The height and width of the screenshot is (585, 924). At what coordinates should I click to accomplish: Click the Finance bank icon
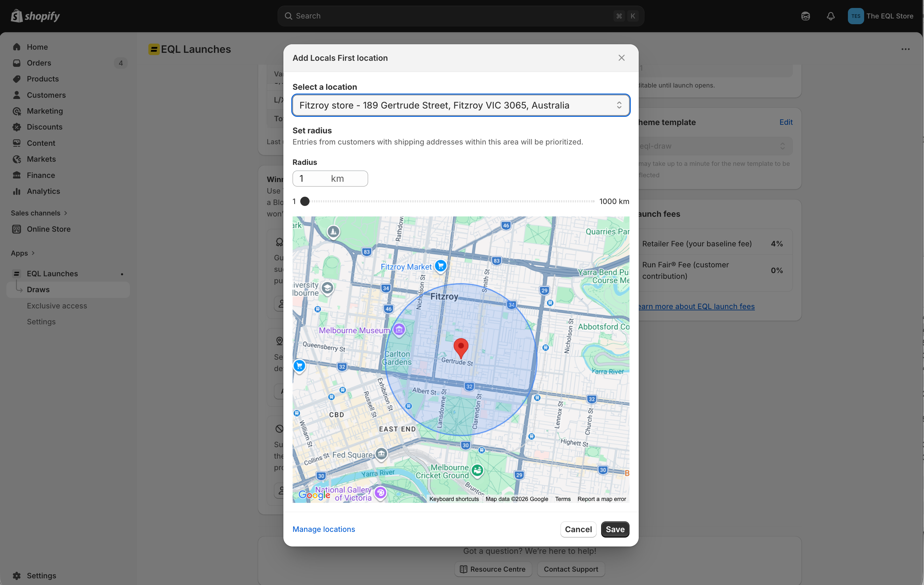pyautogui.click(x=17, y=175)
